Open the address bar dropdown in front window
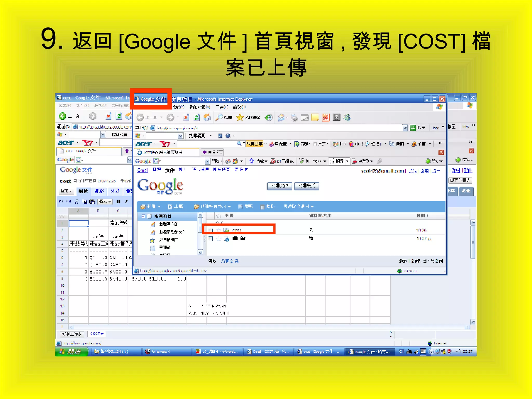This screenshot has height=399, width=532. pyautogui.click(x=405, y=128)
